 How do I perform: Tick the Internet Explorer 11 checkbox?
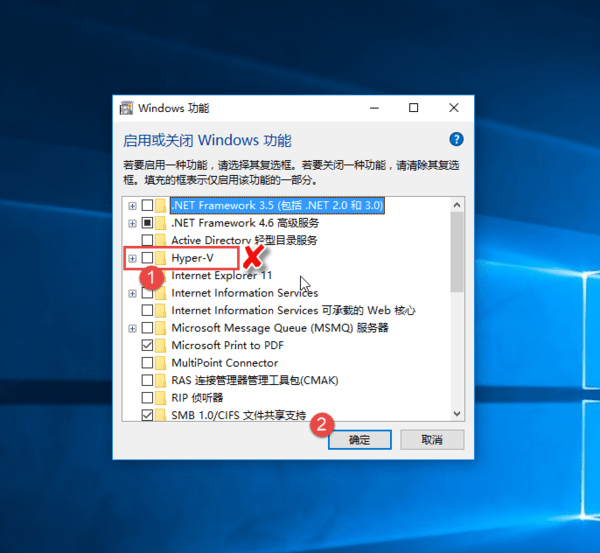[x=148, y=275]
